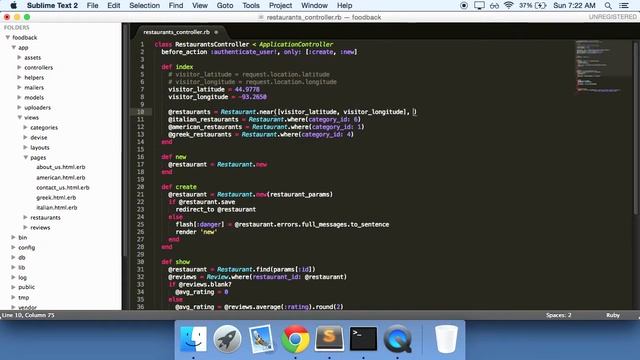Expand the log folder
This screenshot has width=640, height=360.
point(13,277)
